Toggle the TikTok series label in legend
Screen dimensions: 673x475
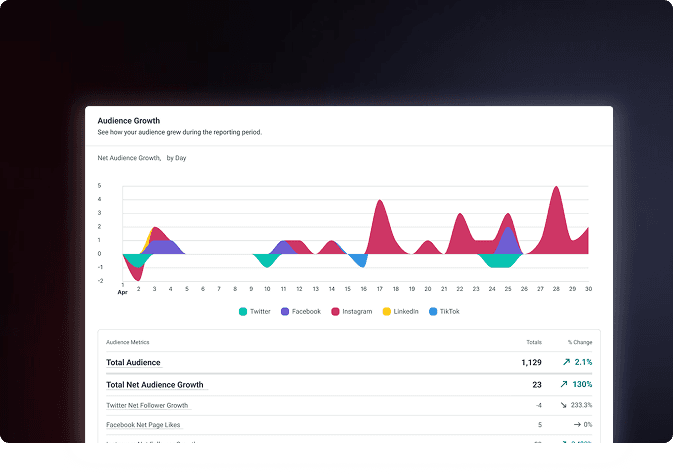pos(451,312)
